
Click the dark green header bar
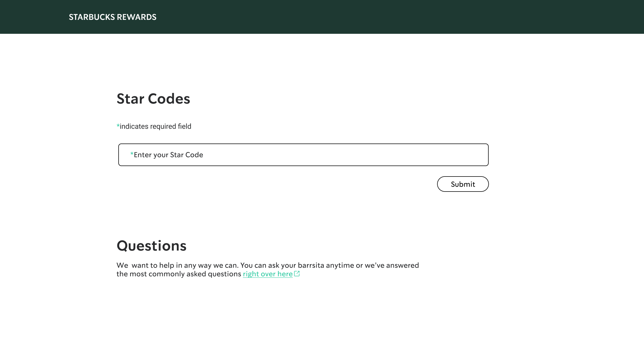point(322,17)
